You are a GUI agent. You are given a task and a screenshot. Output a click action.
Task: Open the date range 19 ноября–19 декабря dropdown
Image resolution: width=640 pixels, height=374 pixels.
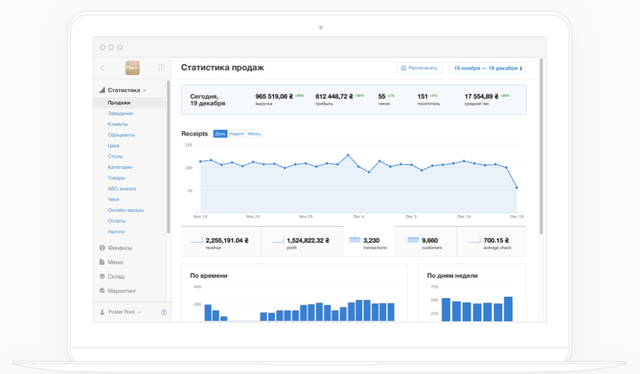pyautogui.click(x=487, y=68)
